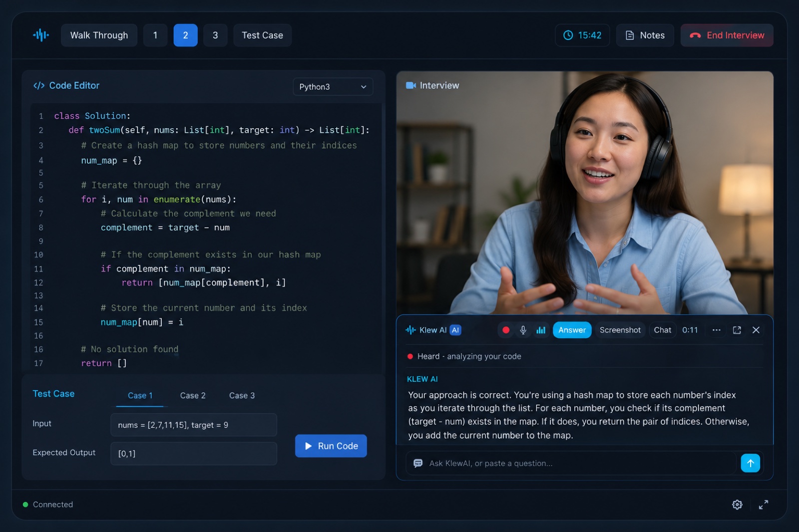Click the interviewer video feed

click(x=585, y=193)
